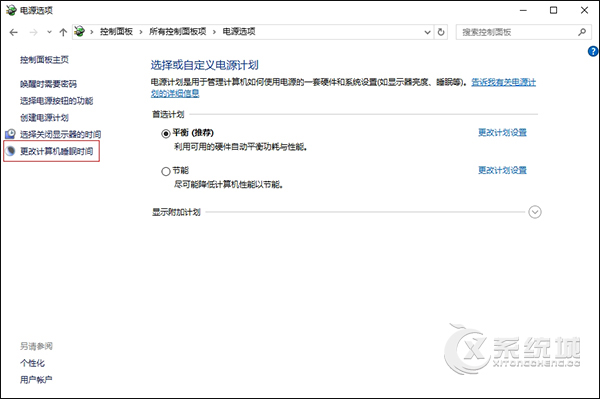The width and height of the screenshot is (600, 399).
Task: Expand chevron before 控制面板 breadcrumb
Action: pos(92,32)
